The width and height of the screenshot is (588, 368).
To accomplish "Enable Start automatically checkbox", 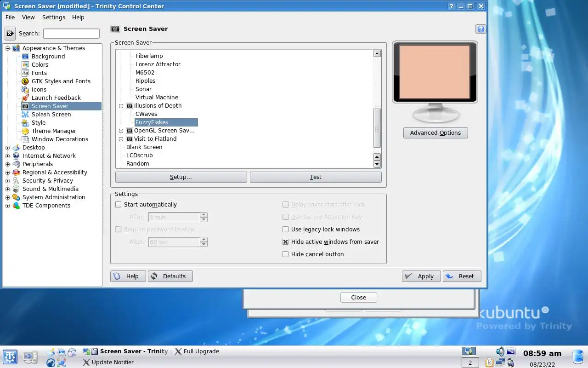I will click(119, 205).
